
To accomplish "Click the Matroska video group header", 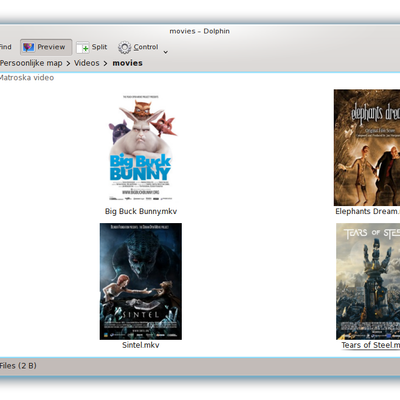I will pos(27,78).
